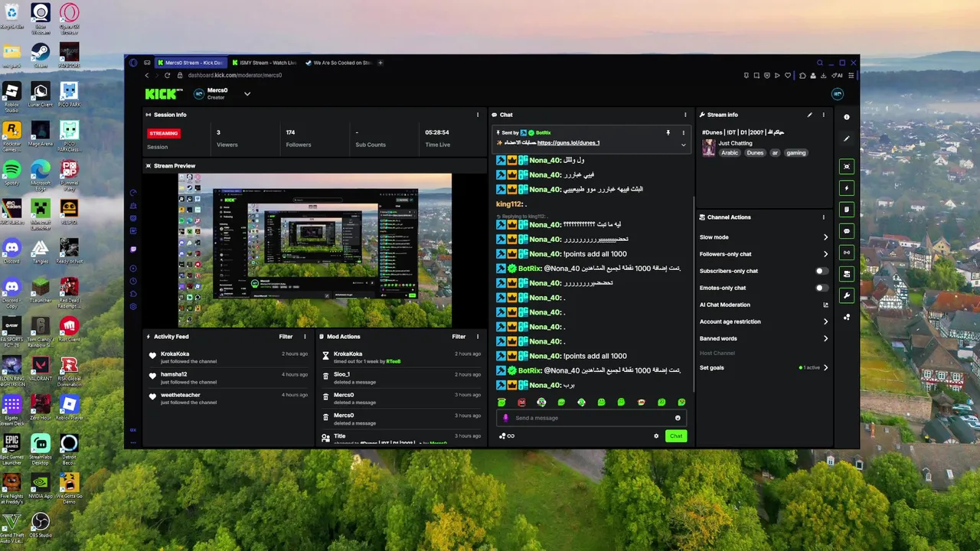Click king112 username in chat
The image size is (980, 551).
[x=508, y=204]
